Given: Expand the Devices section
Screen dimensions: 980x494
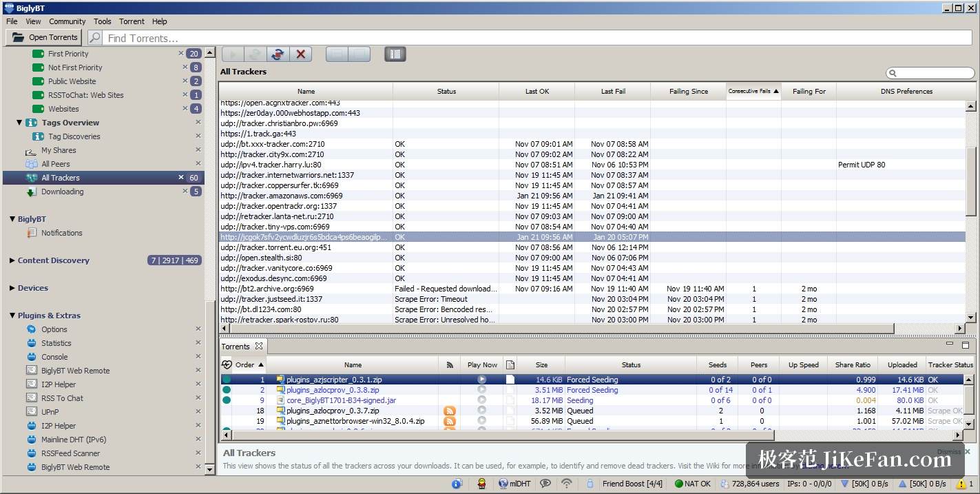Looking at the screenshot, I should pyautogui.click(x=12, y=288).
